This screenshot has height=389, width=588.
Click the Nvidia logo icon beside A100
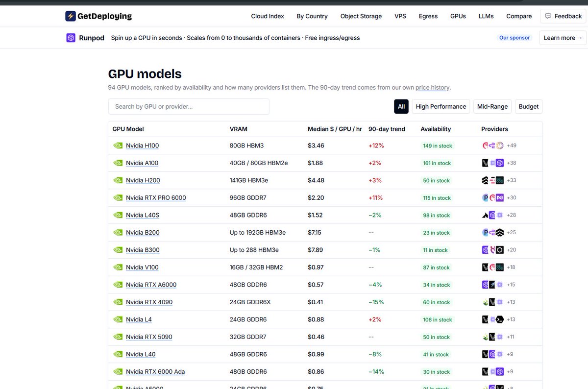pyautogui.click(x=118, y=163)
